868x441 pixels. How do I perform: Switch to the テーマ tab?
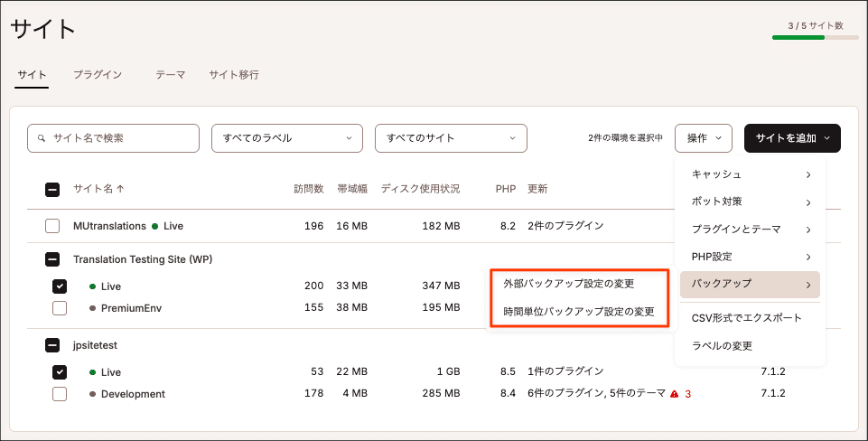pos(170,74)
